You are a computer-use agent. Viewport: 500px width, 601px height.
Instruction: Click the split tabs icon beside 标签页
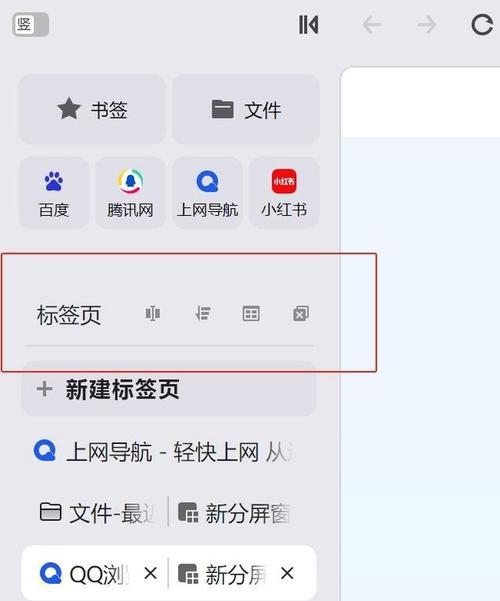pyautogui.click(x=153, y=314)
